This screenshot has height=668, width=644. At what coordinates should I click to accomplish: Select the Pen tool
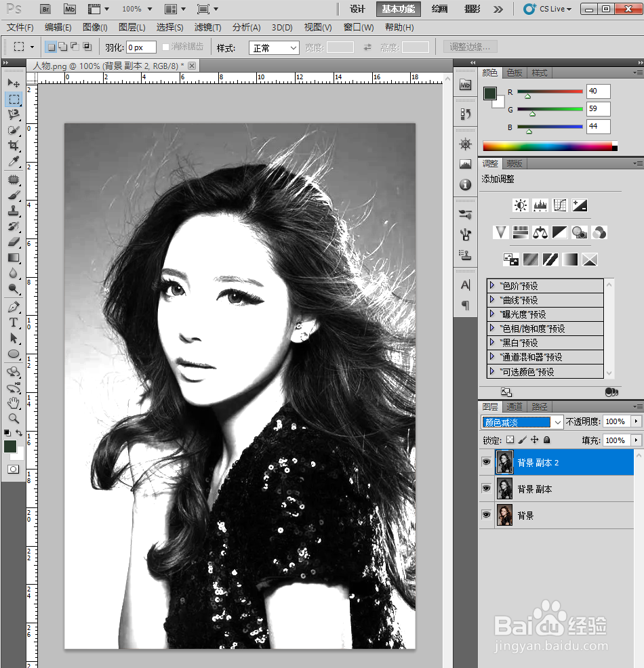pyautogui.click(x=14, y=307)
